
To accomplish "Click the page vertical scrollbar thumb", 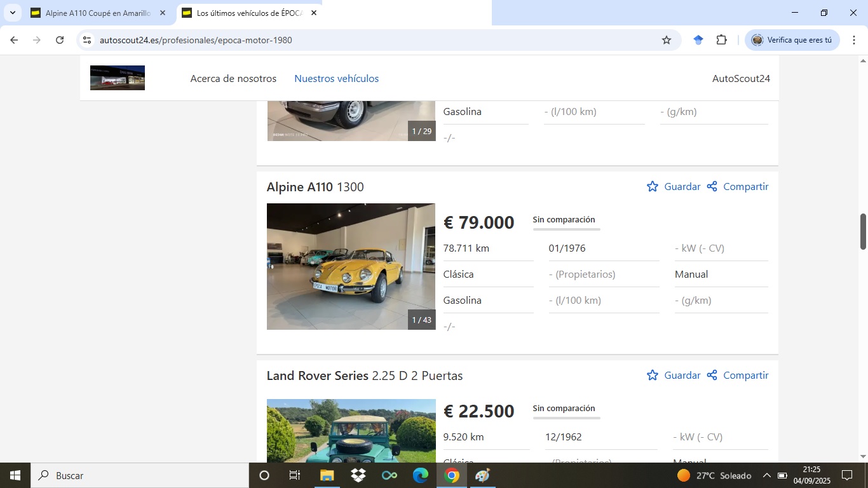I will (863, 232).
